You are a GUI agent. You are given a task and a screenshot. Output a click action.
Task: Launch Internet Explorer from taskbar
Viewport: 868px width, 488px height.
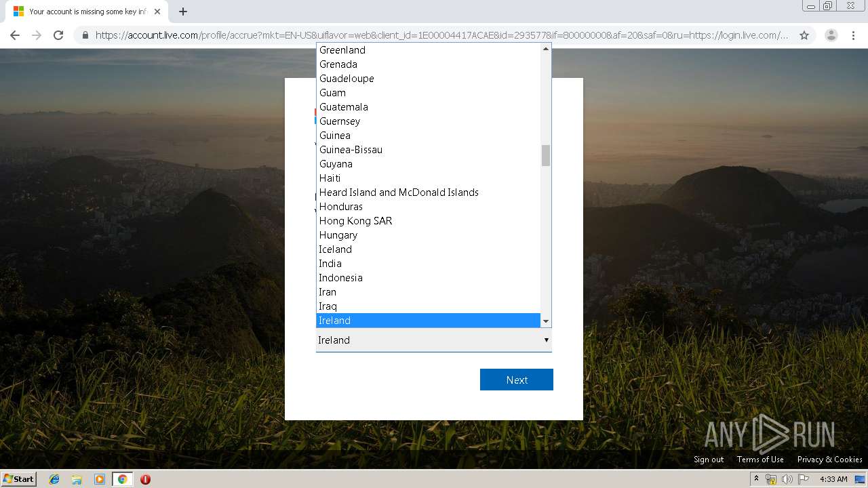[54, 479]
